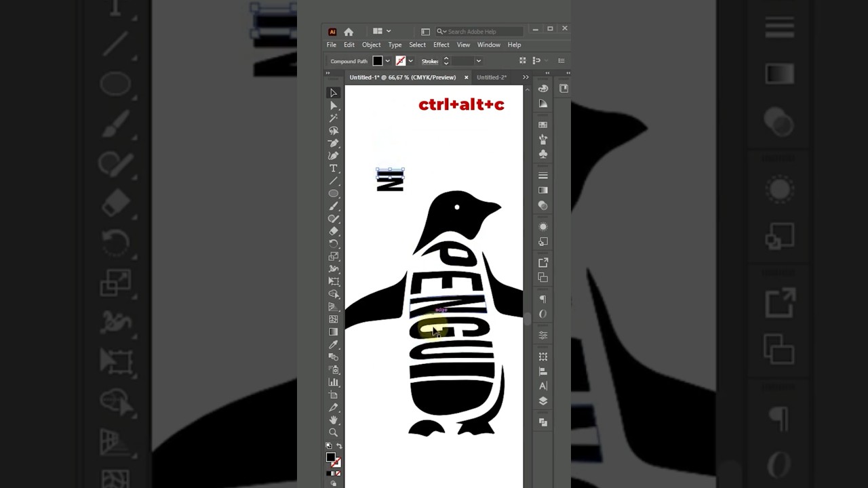Select the Ellipse tool
The width and height of the screenshot is (868, 488).
click(334, 193)
